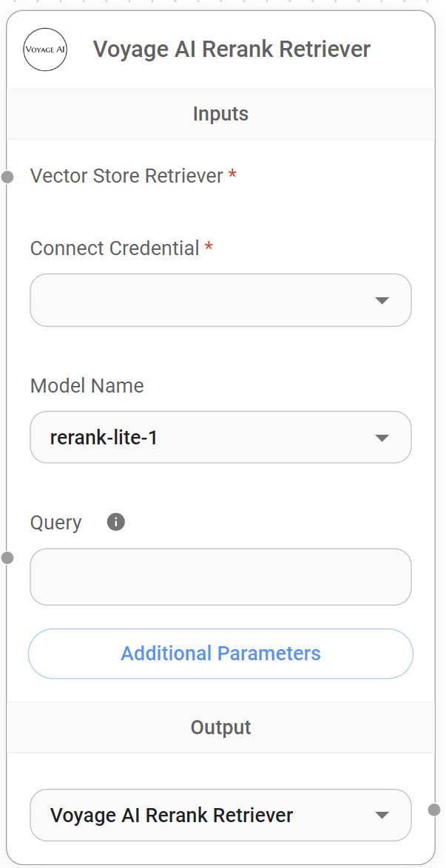Click the output anchor dot on right edge
The image size is (446, 868).
click(435, 810)
